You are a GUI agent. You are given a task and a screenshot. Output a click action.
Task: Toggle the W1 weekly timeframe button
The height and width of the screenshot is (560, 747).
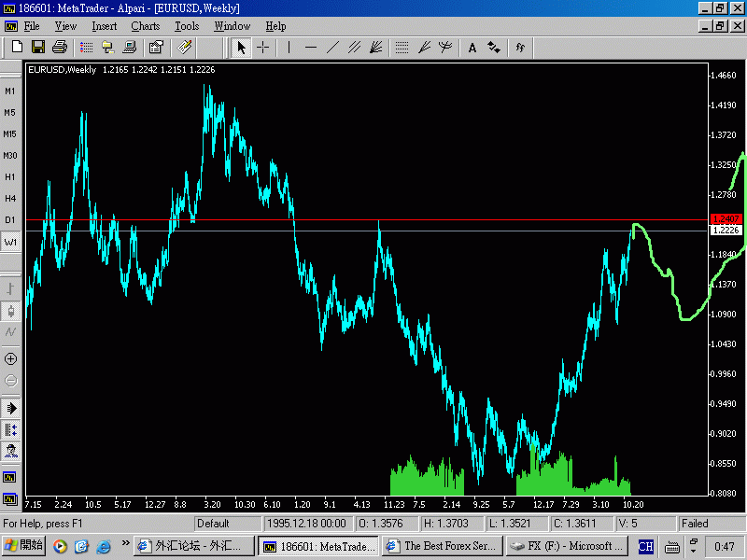[10, 242]
